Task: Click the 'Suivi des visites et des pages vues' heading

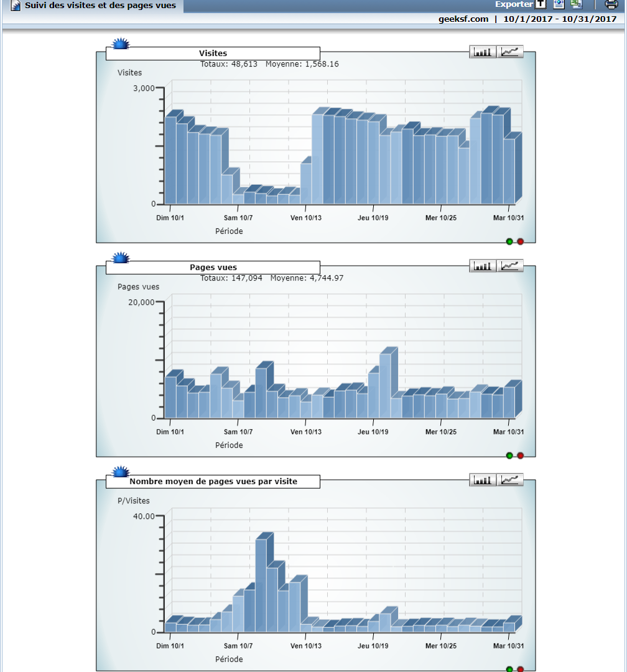Action: 100,5
